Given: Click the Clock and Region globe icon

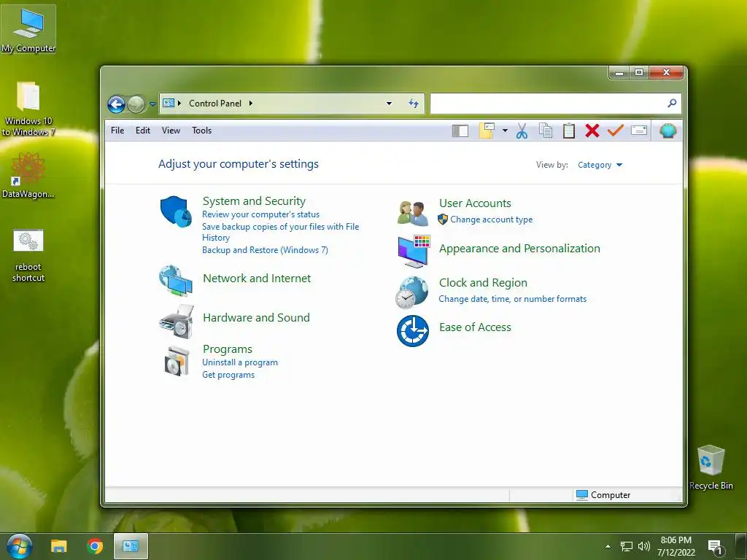Looking at the screenshot, I should tap(412, 292).
